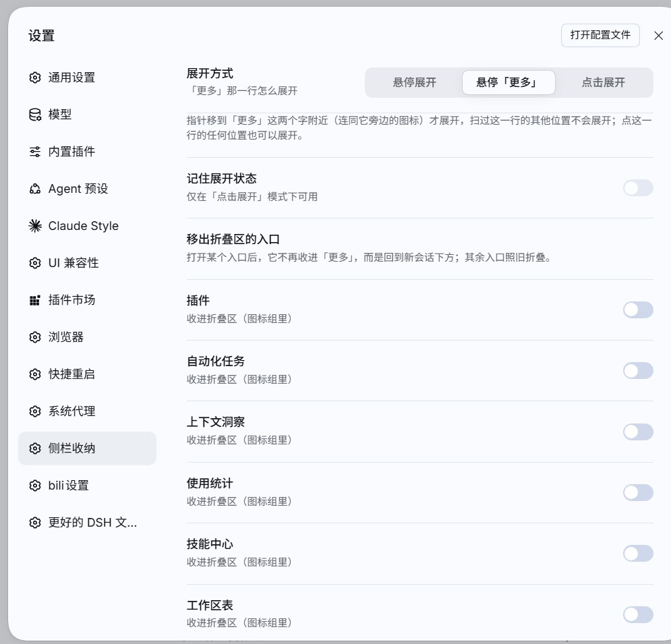The image size is (671, 644).
Task: Click the database icon beside 模型
Action: coord(35,115)
